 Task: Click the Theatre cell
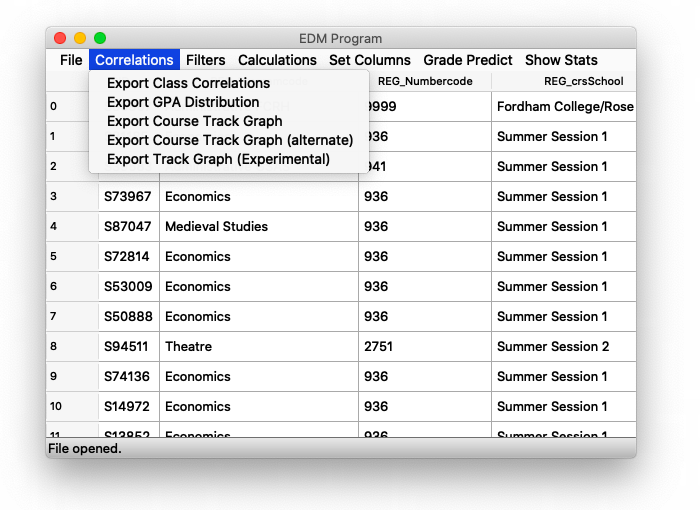pyautogui.click(x=257, y=347)
